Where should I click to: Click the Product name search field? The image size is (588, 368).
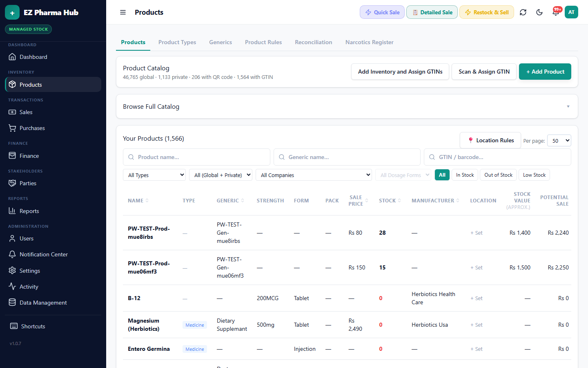pos(196,157)
